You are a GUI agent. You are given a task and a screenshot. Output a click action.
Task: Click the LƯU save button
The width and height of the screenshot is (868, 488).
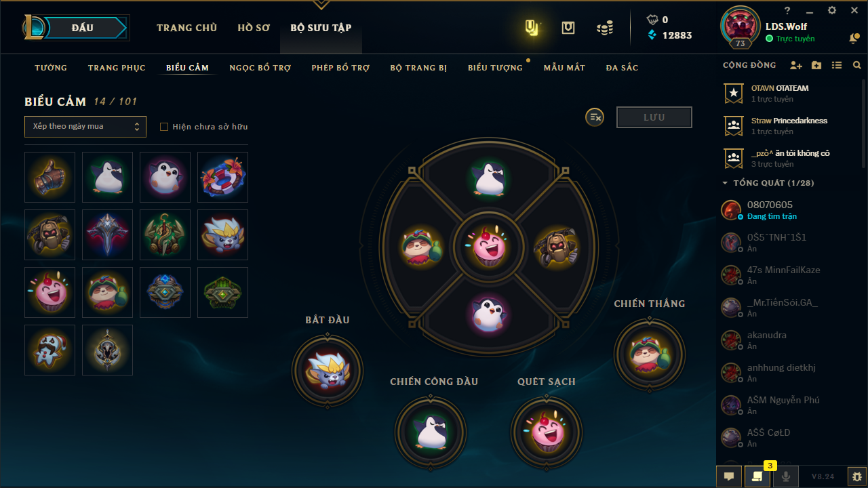click(x=654, y=117)
